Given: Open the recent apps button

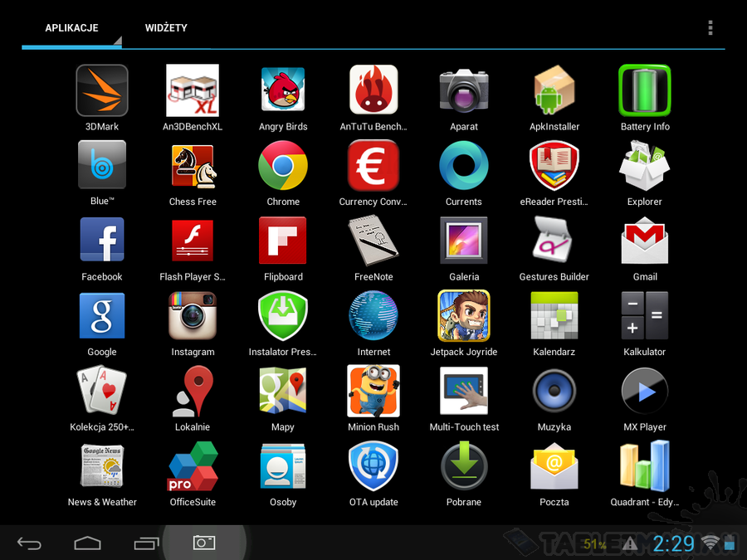Looking at the screenshot, I should (x=146, y=543).
